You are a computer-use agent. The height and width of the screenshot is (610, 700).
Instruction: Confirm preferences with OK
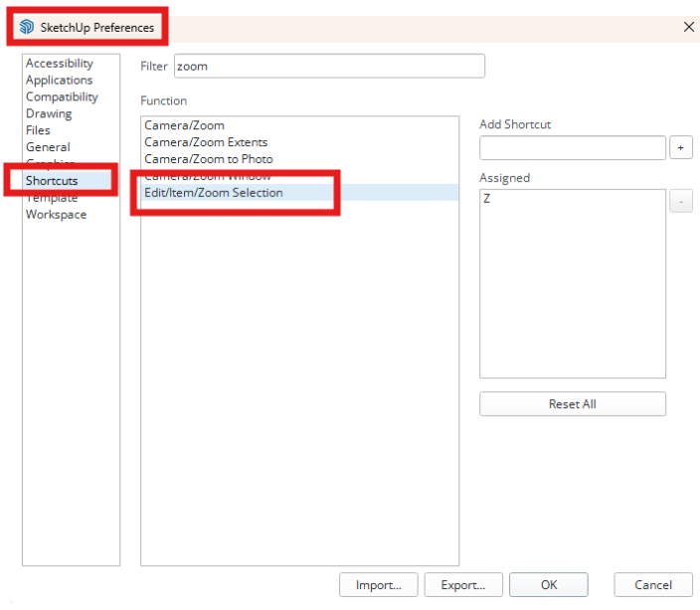pyautogui.click(x=549, y=585)
